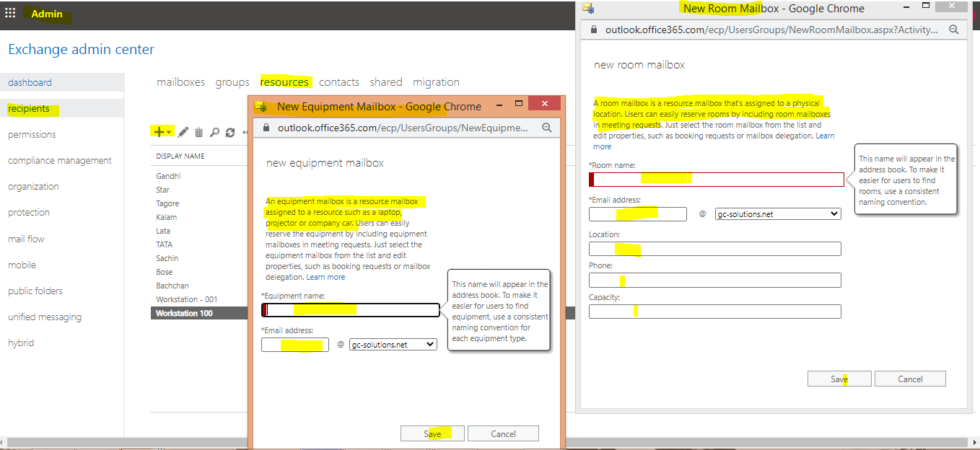This screenshot has width=980, height=450.
Task: Click the room Email address input field
Action: point(638,214)
